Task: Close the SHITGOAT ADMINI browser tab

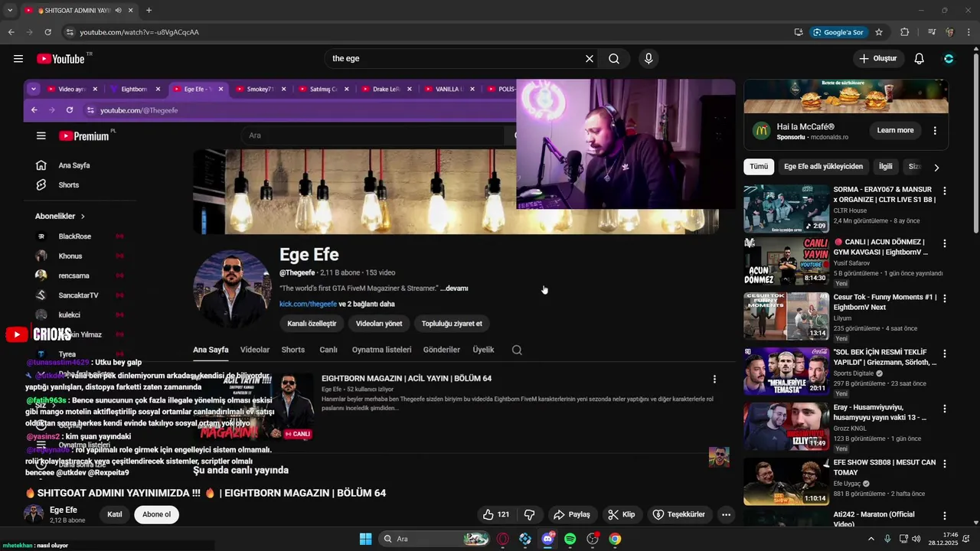Action: (x=131, y=11)
